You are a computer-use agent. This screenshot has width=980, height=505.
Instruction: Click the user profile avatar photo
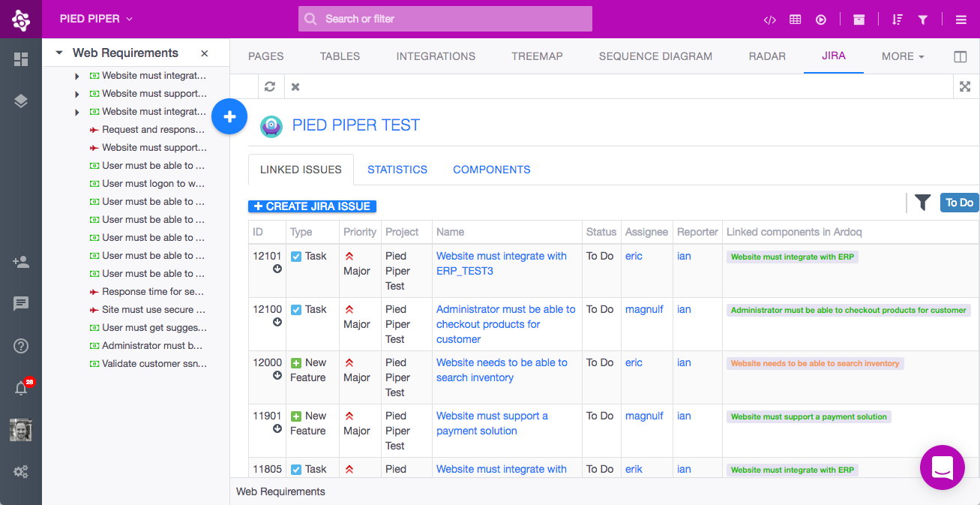coord(21,430)
